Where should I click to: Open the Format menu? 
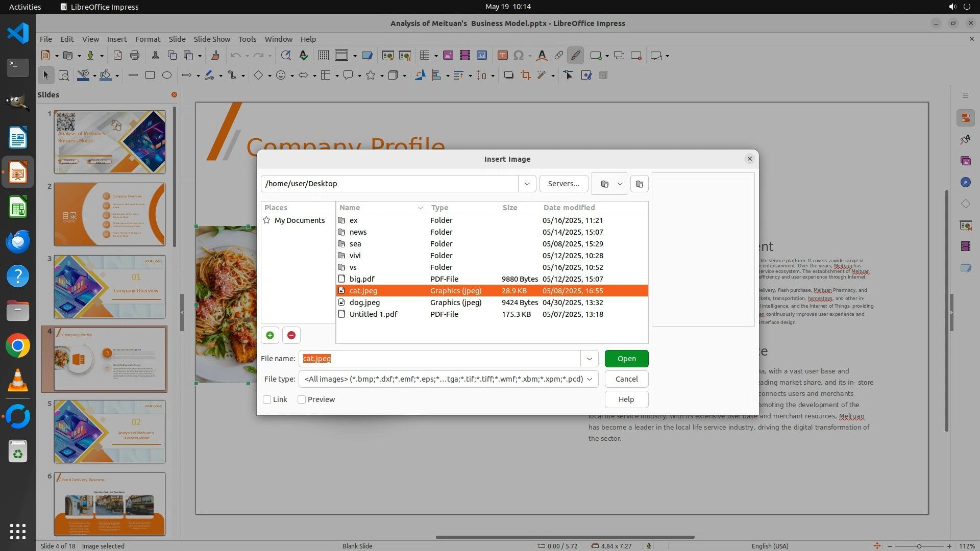[148, 39]
